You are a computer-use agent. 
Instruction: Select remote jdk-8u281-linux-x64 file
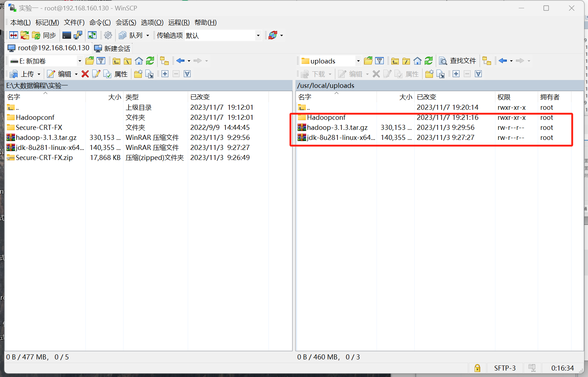[x=341, y=137]
